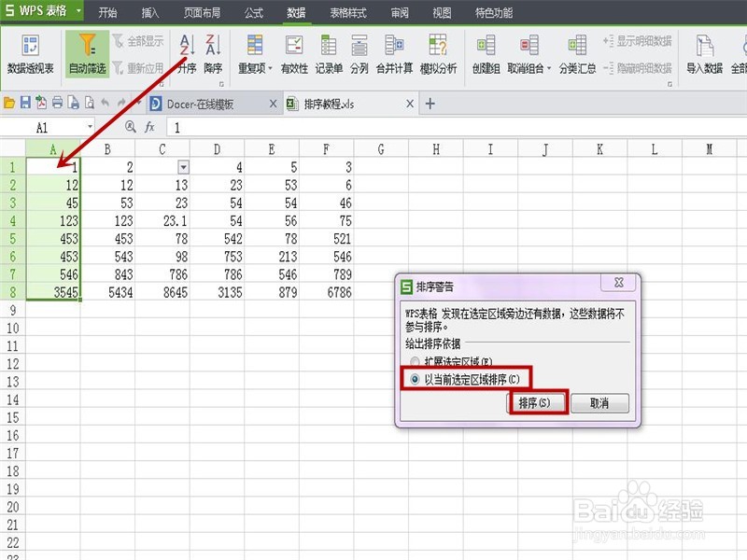Toggle AutoFilter (自动筛选)
Viewport: 747px width, 560px height.
(87, 55)
